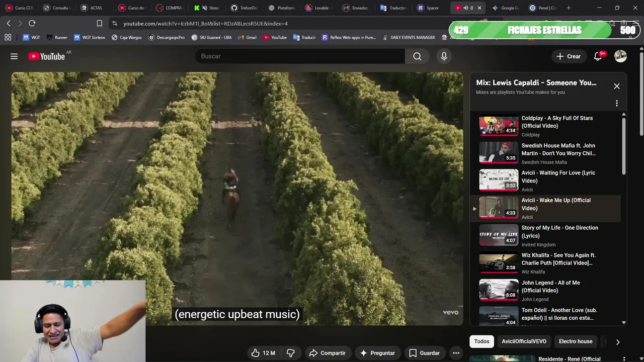The image size is (644, 362).
Task: Open DescargaspcPro bookmark
Action: pos(167,37)
